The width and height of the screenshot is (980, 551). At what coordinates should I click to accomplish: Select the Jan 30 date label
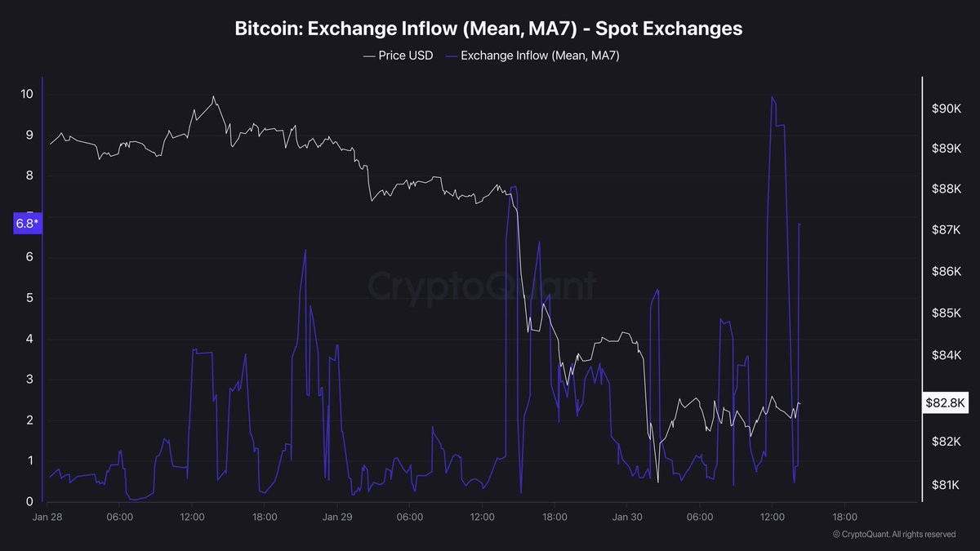tap(627, 517)
